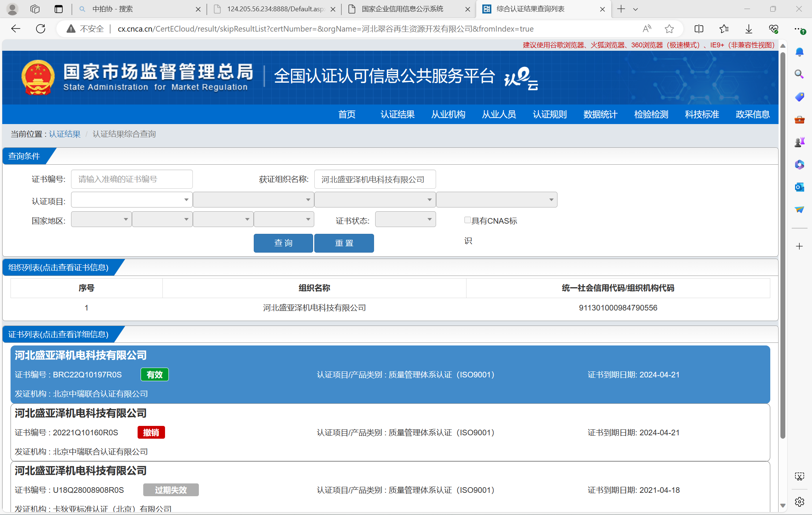
Task: Open the tab actions chevron menu
Action: pyautogui.click(x=635, y=9)
